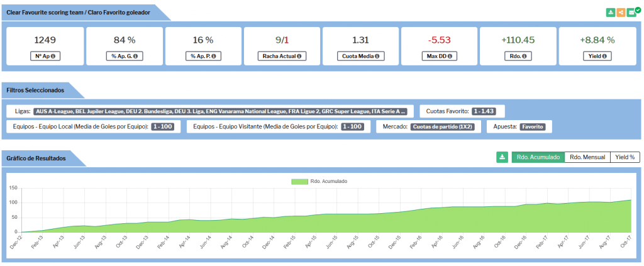
Task: Click info icon on Racha Actual label
Action: pos(298,56)
